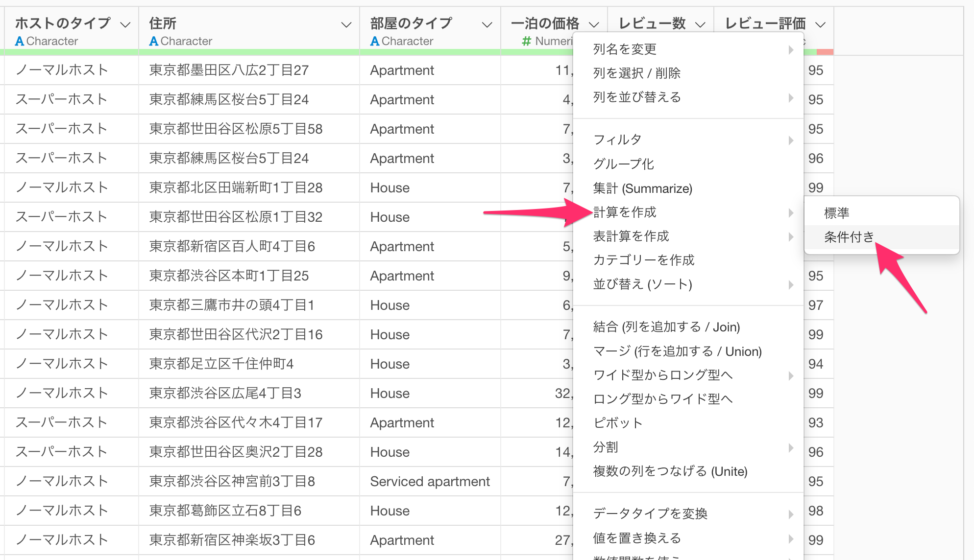Select 結合 (列を追加する / Join) item
The height and width of the screenshot is (560, 974).
point(666,327)
